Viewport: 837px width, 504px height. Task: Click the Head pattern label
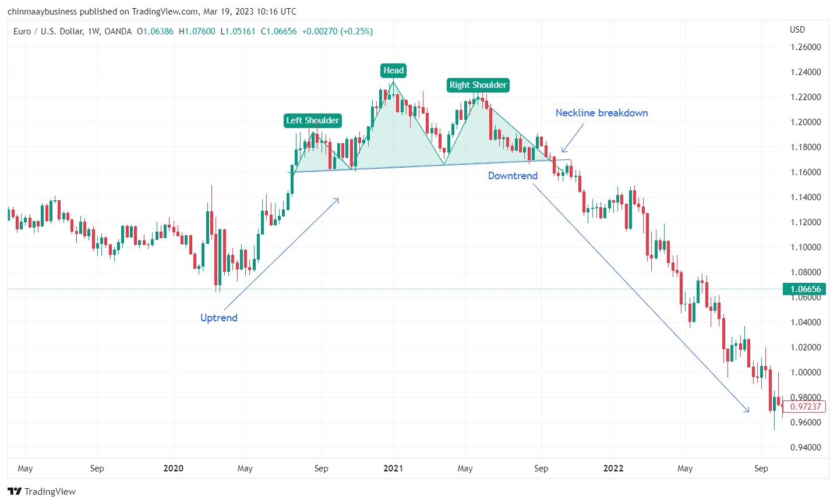(394, 70)
